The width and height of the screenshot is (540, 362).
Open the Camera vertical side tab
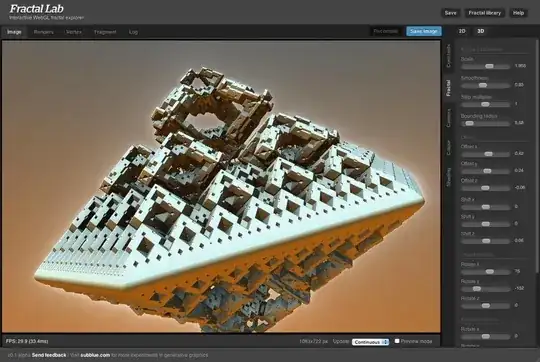click(x=448, y=118)
